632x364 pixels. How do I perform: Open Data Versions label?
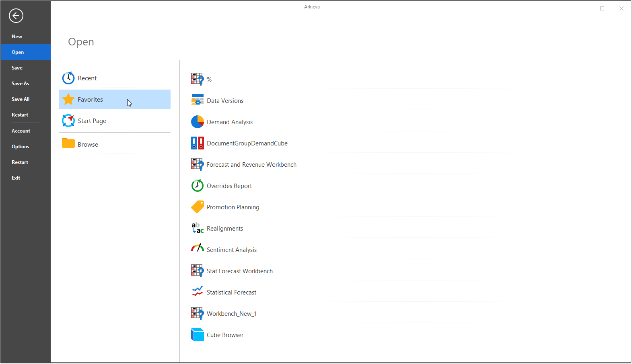click(225, 101)
